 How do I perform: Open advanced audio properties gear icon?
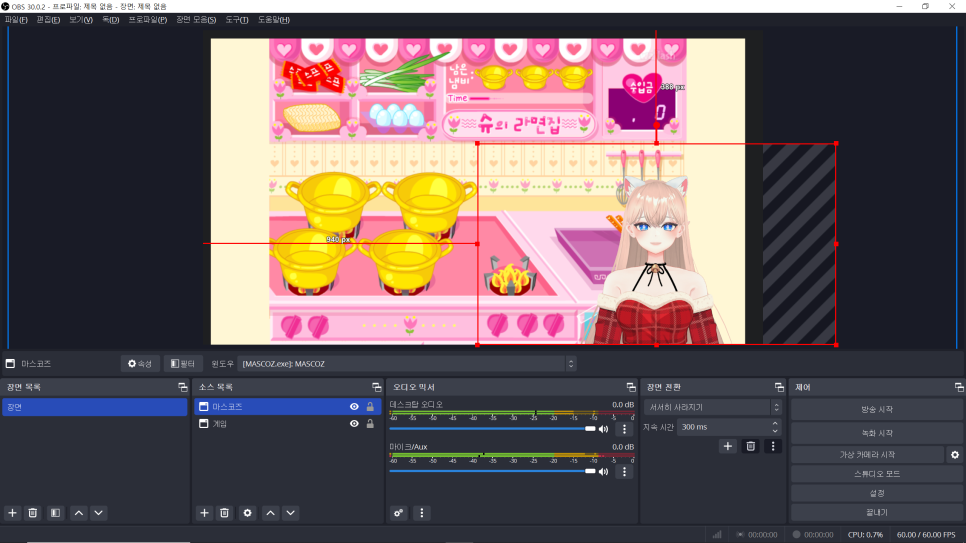(x=399, y=513)
